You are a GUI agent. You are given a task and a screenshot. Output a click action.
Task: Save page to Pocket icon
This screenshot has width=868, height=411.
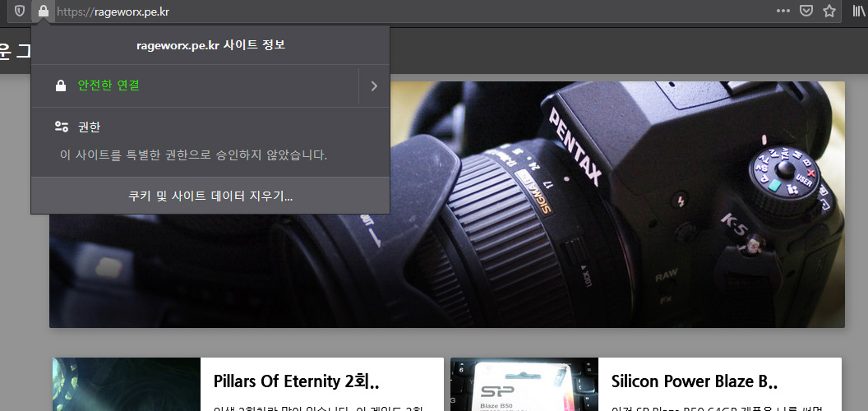tap(806, 11)
